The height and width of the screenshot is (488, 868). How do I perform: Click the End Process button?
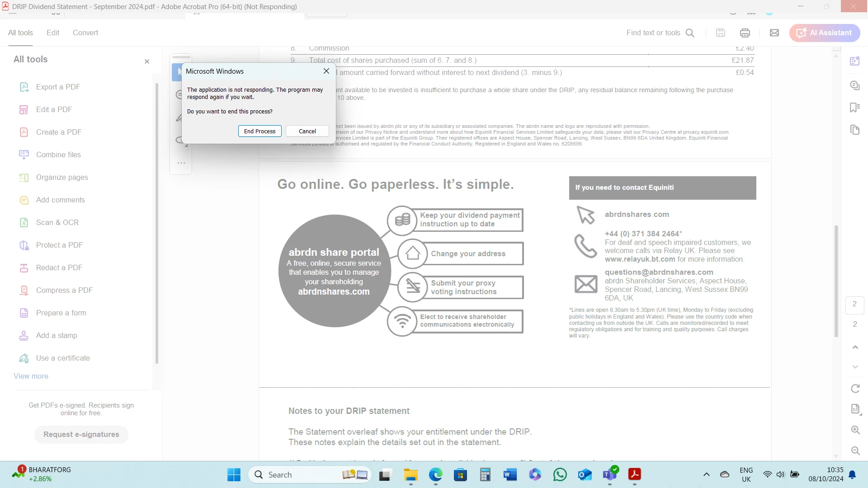click(x=259, y=131)
